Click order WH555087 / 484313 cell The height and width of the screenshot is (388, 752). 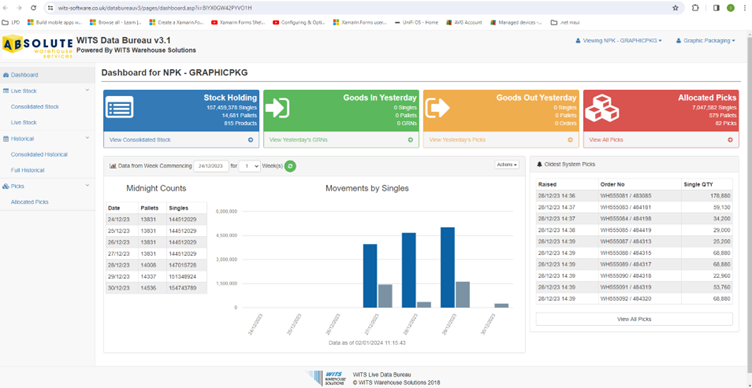(639, 241)
